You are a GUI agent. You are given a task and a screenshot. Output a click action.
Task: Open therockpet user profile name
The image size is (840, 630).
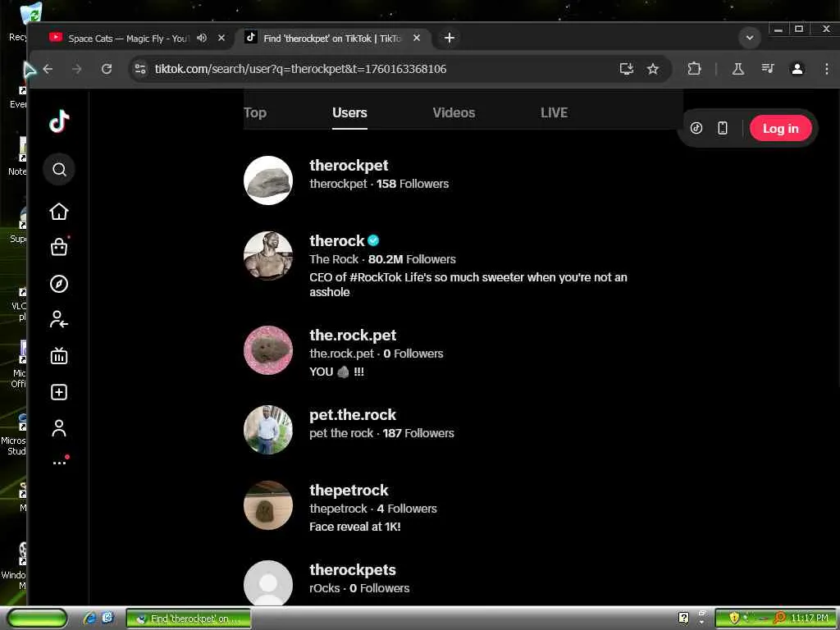[349, 166]
